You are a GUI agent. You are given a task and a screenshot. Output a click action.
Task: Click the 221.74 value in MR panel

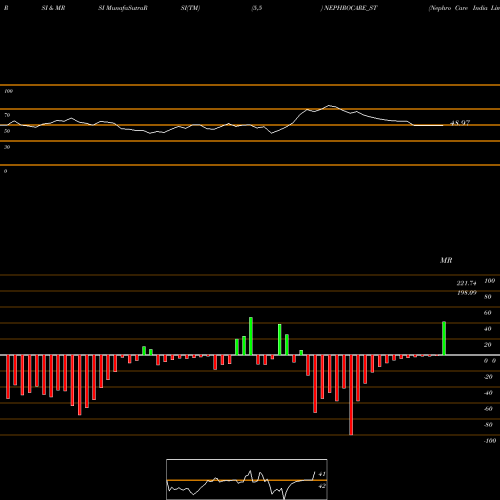[467, 283]
